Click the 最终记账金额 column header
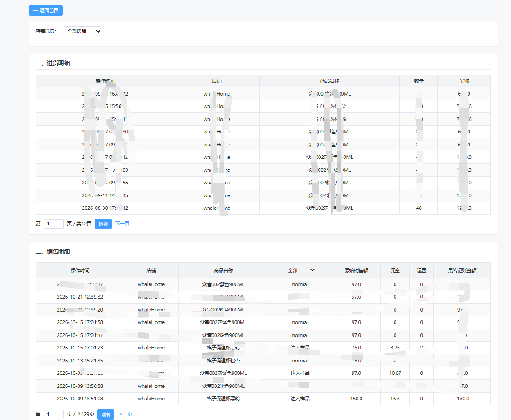 tap(462, 270)
